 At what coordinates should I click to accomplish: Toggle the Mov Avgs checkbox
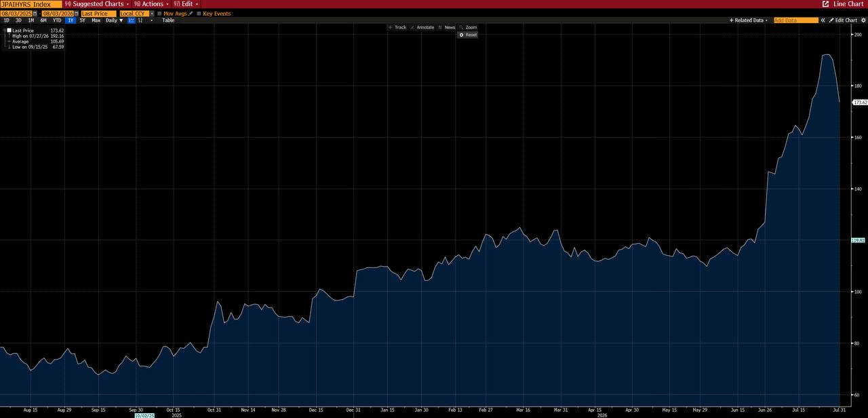pos(159,14)
